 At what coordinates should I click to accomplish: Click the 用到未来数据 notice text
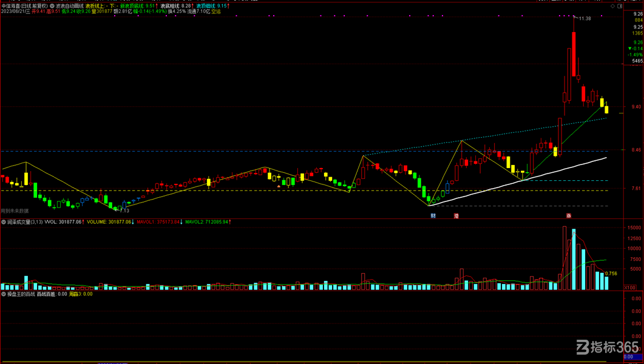tap(15, 211)
